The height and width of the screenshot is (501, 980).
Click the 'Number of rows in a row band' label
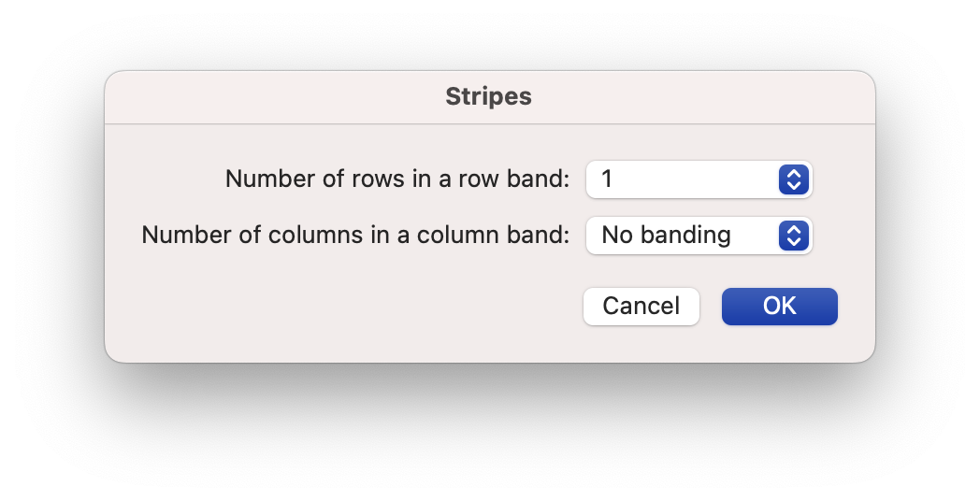(397, 179)
